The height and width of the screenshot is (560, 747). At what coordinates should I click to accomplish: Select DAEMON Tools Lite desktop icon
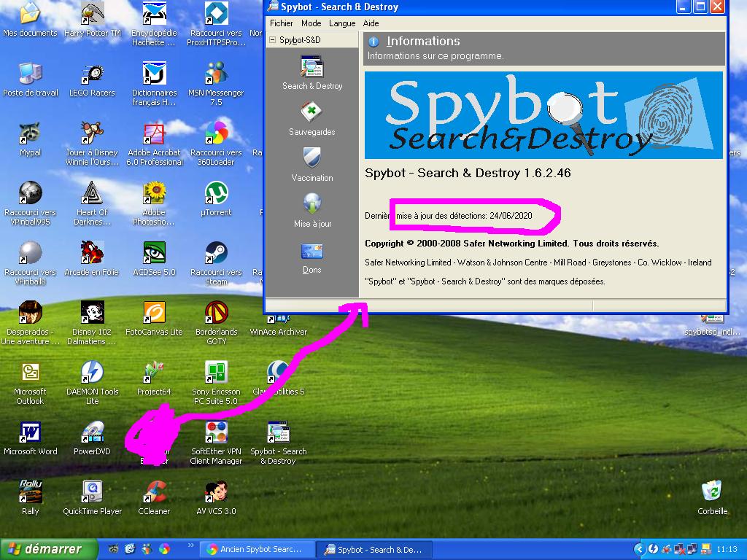(x=92, y=384)
